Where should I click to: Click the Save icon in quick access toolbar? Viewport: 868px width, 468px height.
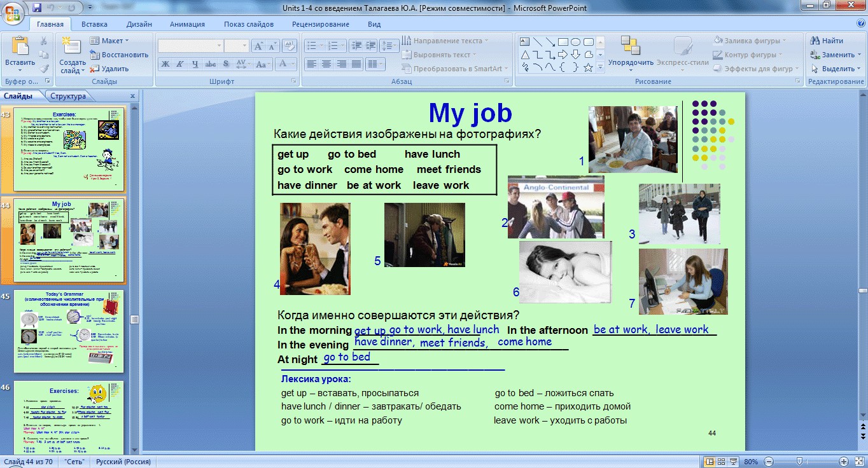coord(36,8)
